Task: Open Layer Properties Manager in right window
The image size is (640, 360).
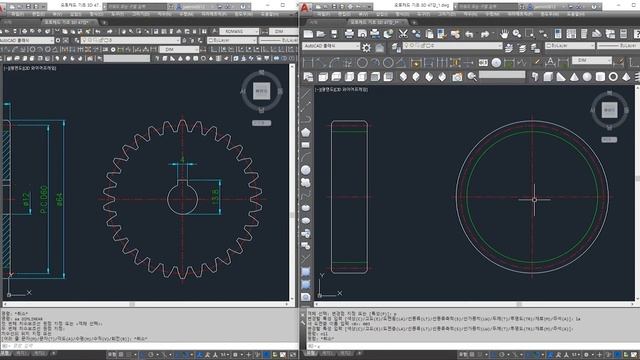Action: [396, 48]
